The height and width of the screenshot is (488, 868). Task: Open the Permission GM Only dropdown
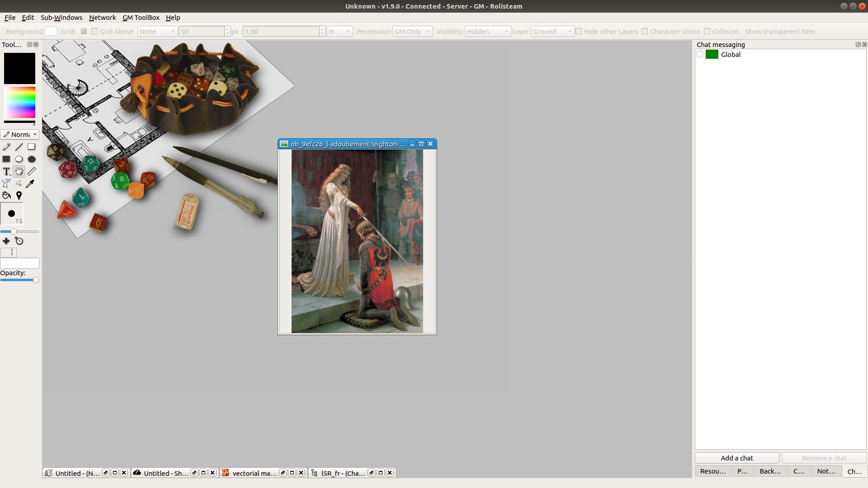pyautogui.click(x=412, y=32)
